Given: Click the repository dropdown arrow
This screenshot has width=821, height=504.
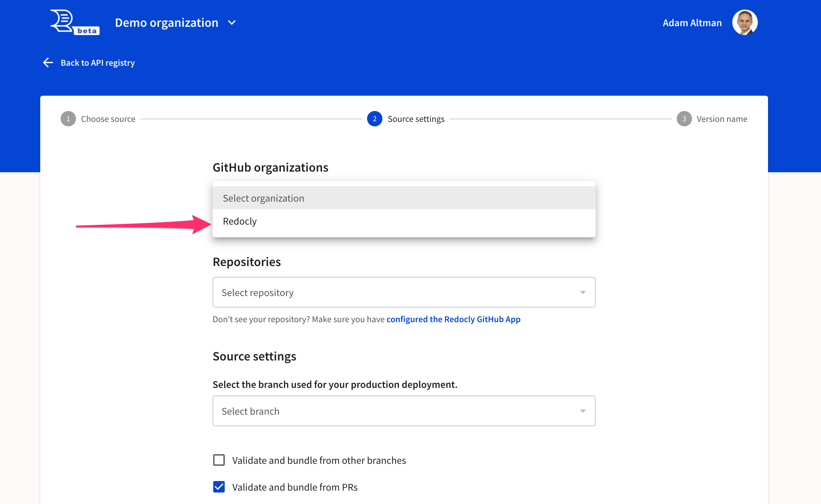Looking at the screenshot, I should coord(582,292).
